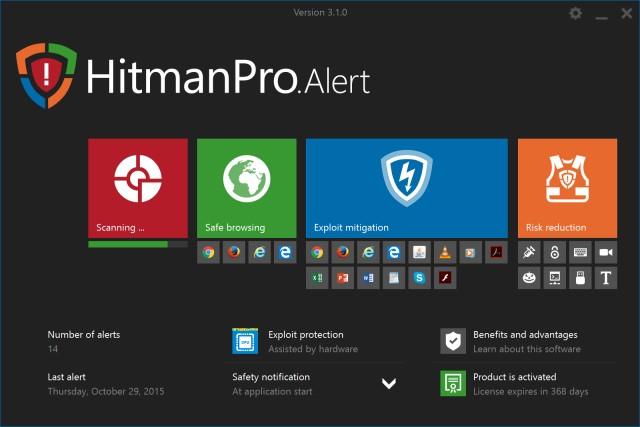
Task: Click the PowerPoint icon
Action: [343, 278]
